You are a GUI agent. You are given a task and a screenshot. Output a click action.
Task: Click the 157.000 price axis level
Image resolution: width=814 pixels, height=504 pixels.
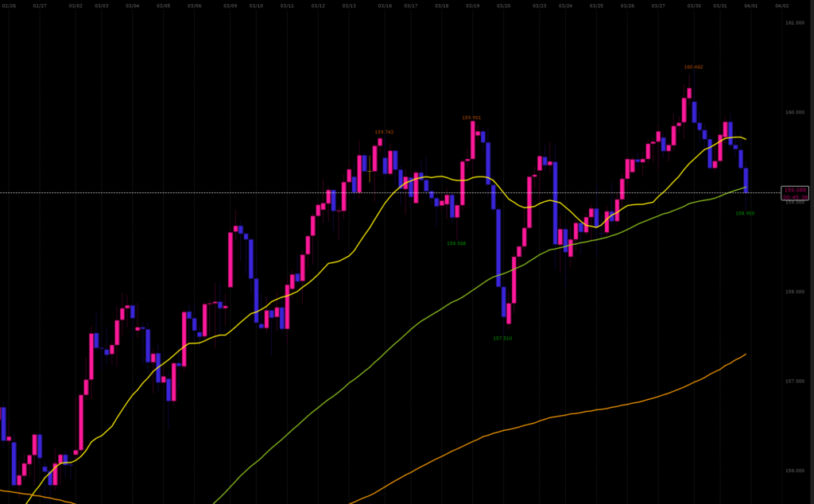794,381
